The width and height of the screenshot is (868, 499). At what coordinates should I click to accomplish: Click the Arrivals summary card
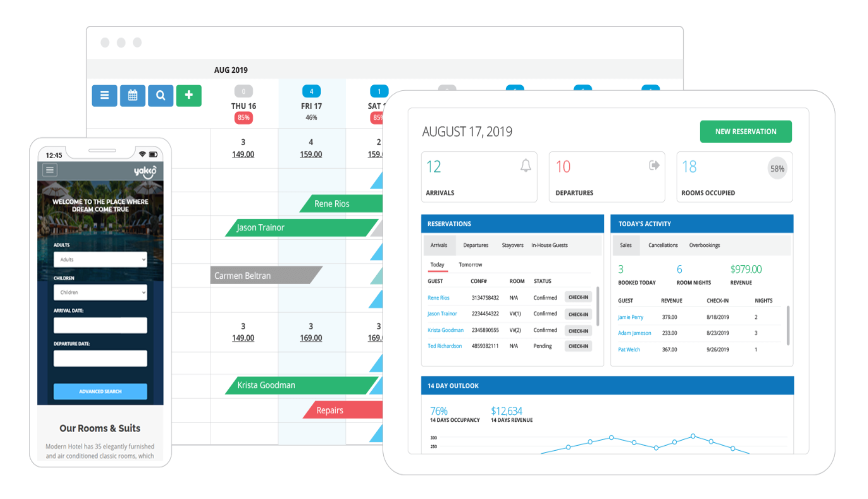[x=479, y=177]
